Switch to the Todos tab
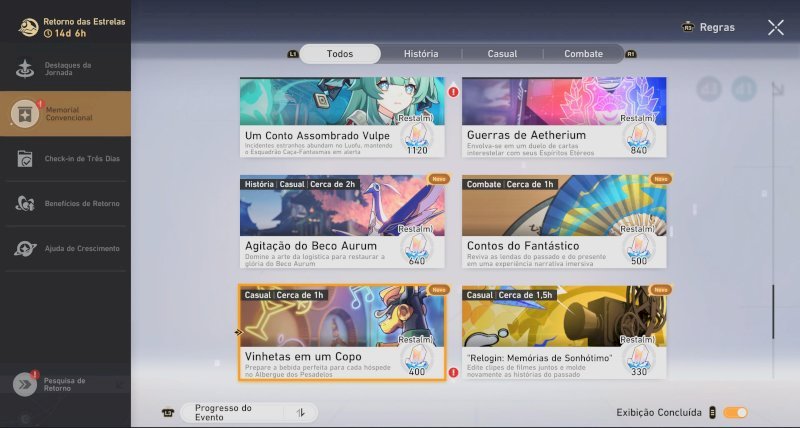This screenshot has height=428, width=800. [x=340, y=54]
